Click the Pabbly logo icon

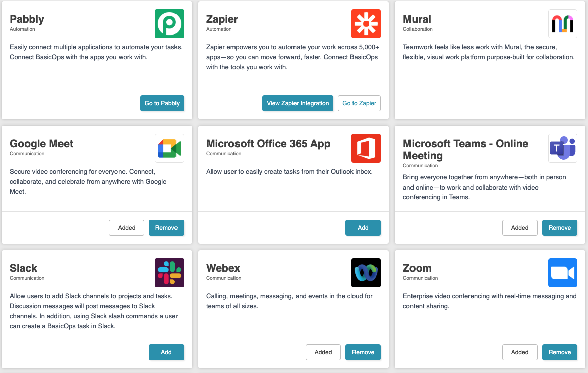169,23
